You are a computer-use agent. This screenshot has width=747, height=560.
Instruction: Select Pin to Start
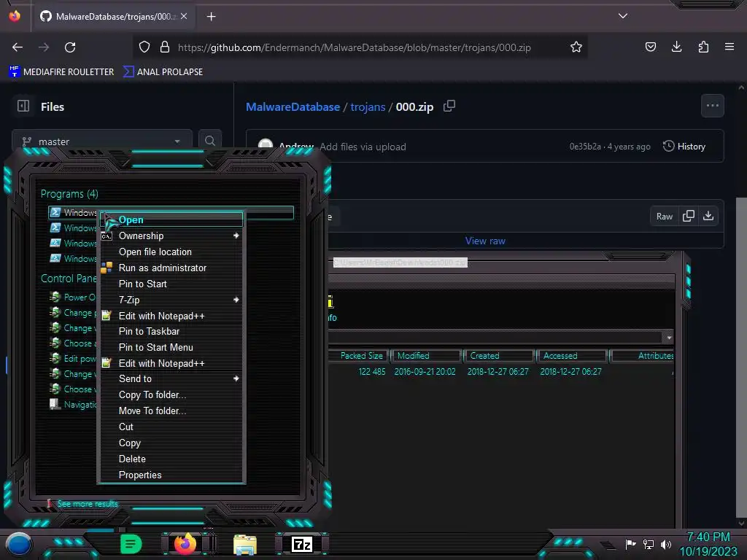tap(171, 284)
